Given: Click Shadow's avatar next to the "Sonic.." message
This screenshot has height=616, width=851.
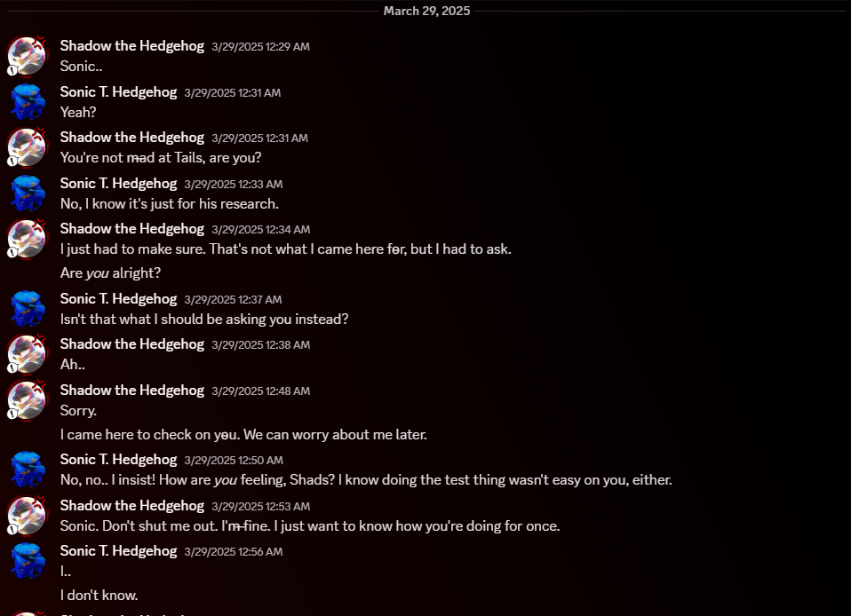Looking at the screenshot, I should (27, 55).
